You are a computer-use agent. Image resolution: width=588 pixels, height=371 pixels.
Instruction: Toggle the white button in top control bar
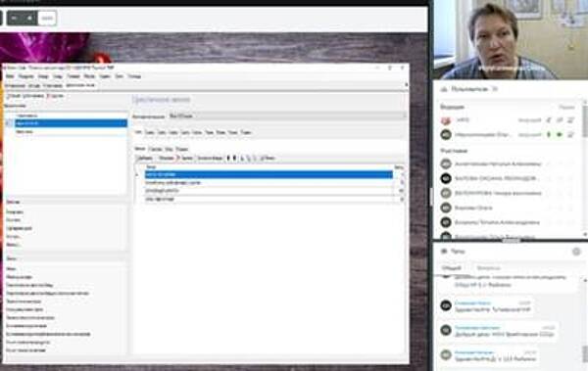(x=47, y=18)
